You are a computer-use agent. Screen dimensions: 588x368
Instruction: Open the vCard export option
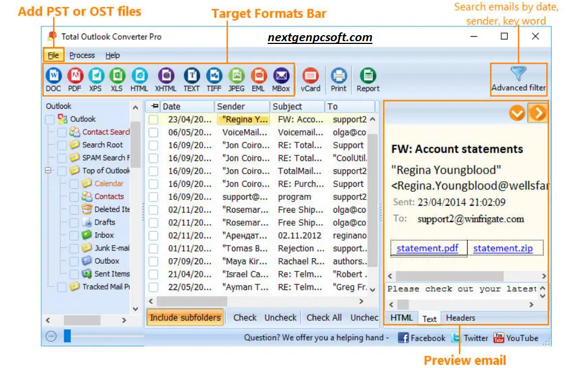coord(310,78)
